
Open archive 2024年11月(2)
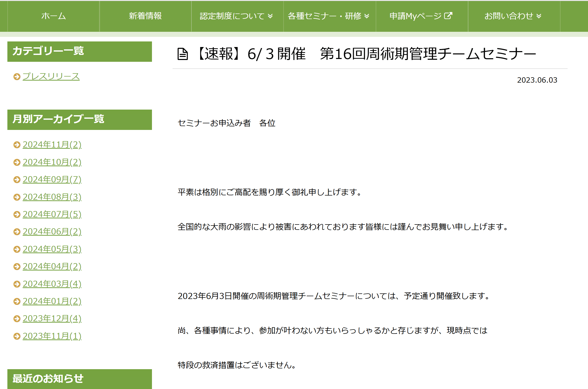coord(52,144)
